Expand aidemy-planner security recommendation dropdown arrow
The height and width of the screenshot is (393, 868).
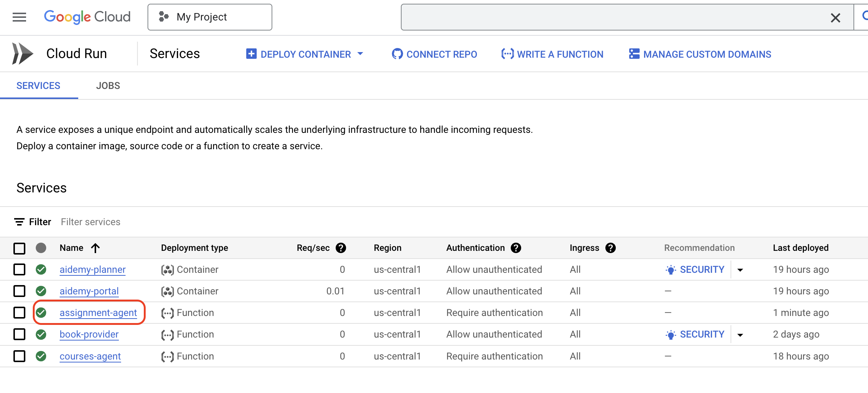tap(740, 270)
